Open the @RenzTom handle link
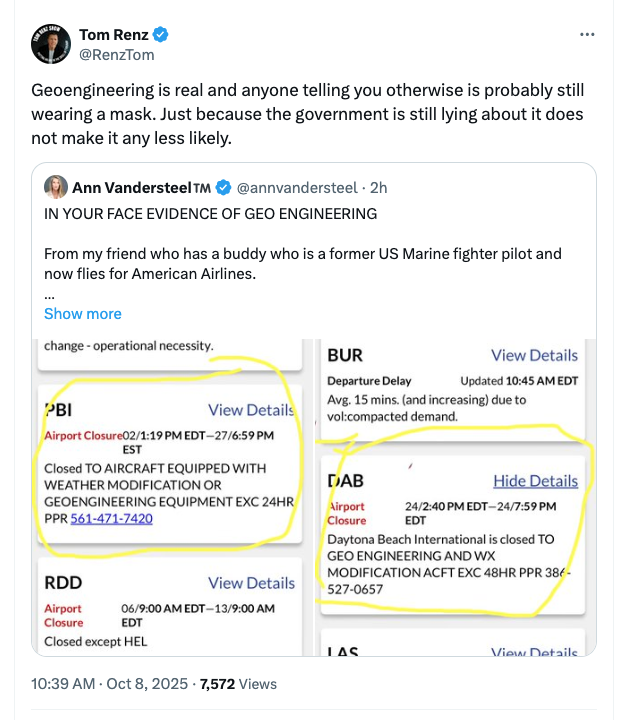Image resolution: width=627 pixels, height=720 pixels. pos(116,55)
